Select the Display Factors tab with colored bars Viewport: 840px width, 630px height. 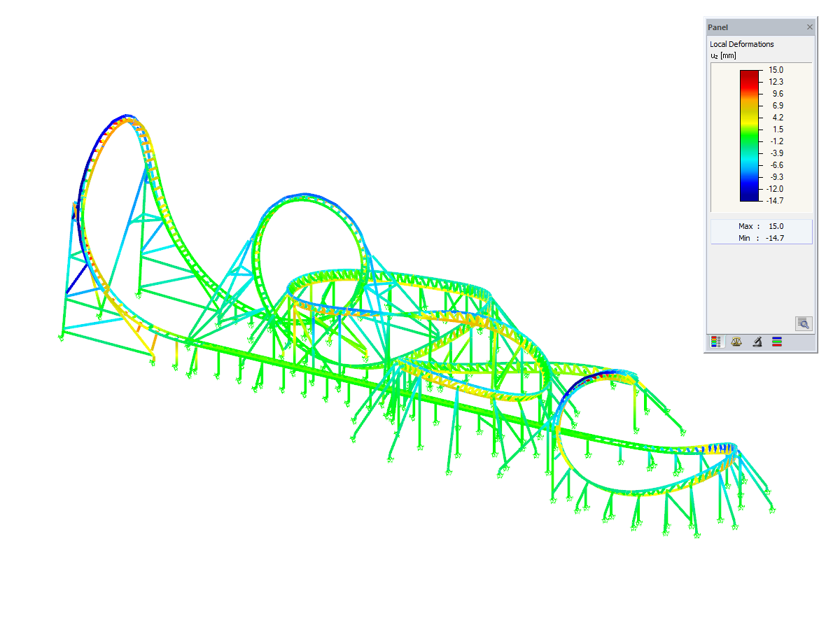click(777, 341)
